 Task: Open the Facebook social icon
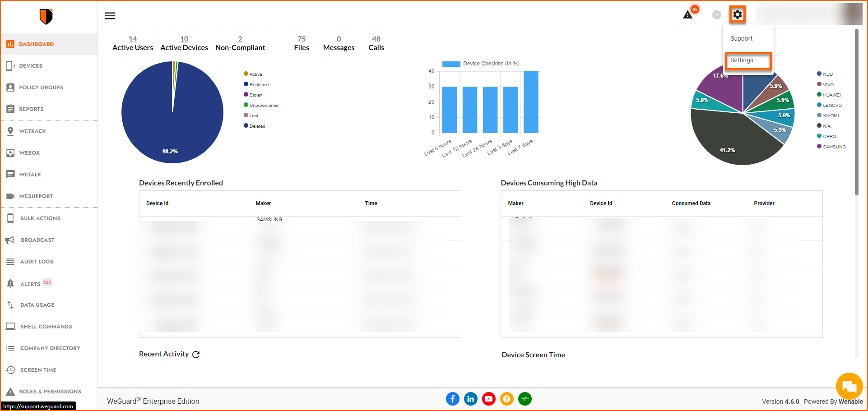453,399
